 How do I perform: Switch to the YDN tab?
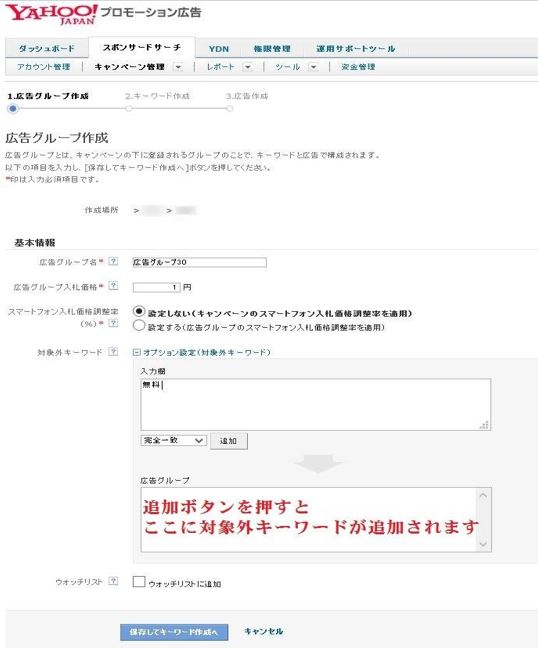pos(219,49)
